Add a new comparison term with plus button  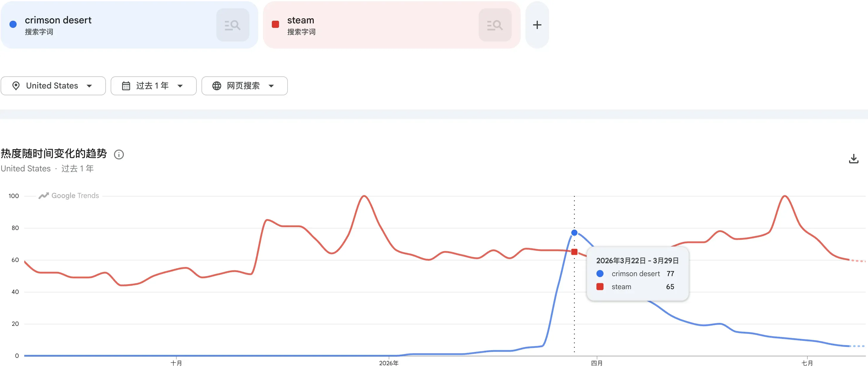[x=537, y=25]
